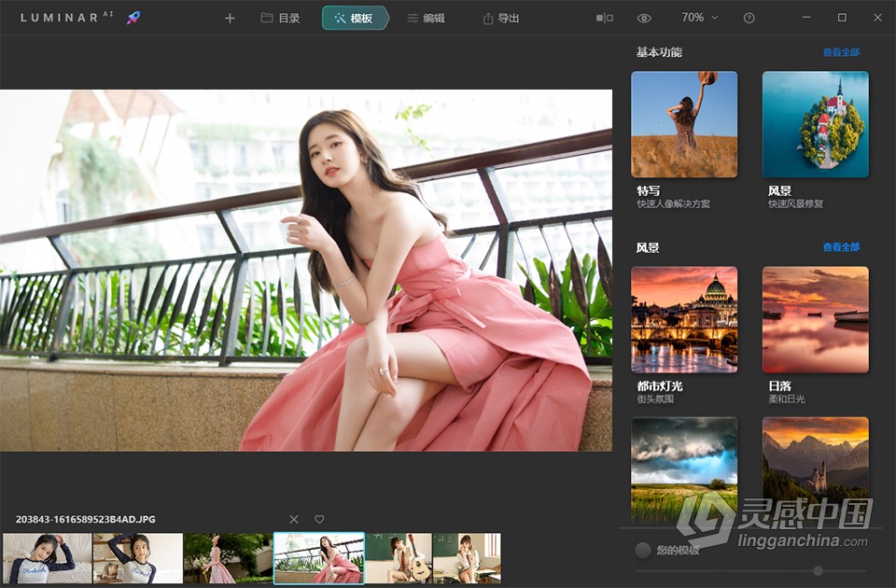
Task: Toggle the 您的模板 switch
Action: (643, 551)
